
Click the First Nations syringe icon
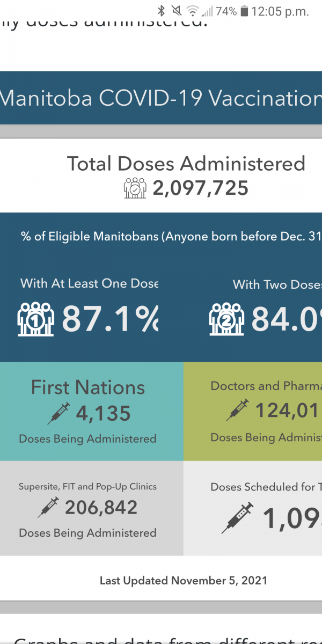(59, 413)
